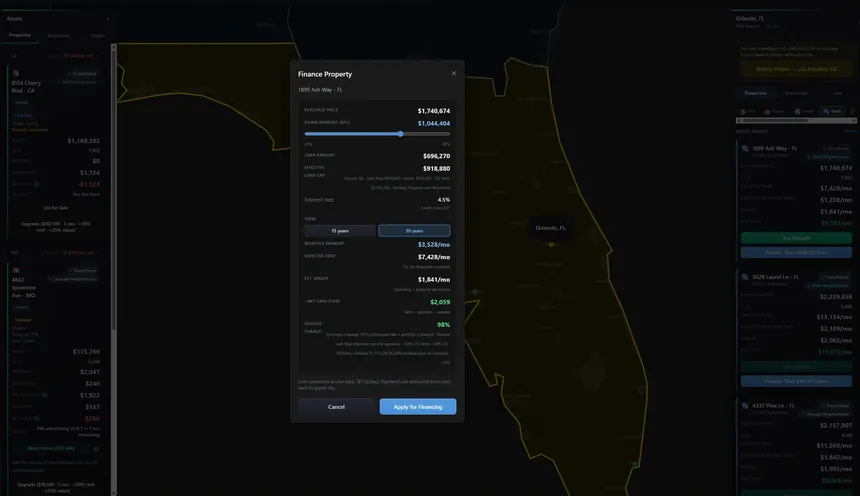Click the Orlando, FL map label
This screenshot has height=496, width=860.
(x=550, y=228)
